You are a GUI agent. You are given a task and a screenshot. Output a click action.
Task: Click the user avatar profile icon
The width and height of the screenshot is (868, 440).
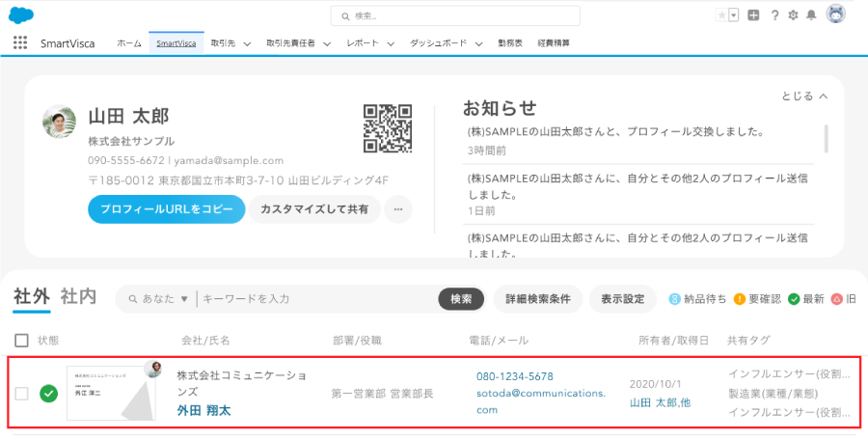[836, 14]
